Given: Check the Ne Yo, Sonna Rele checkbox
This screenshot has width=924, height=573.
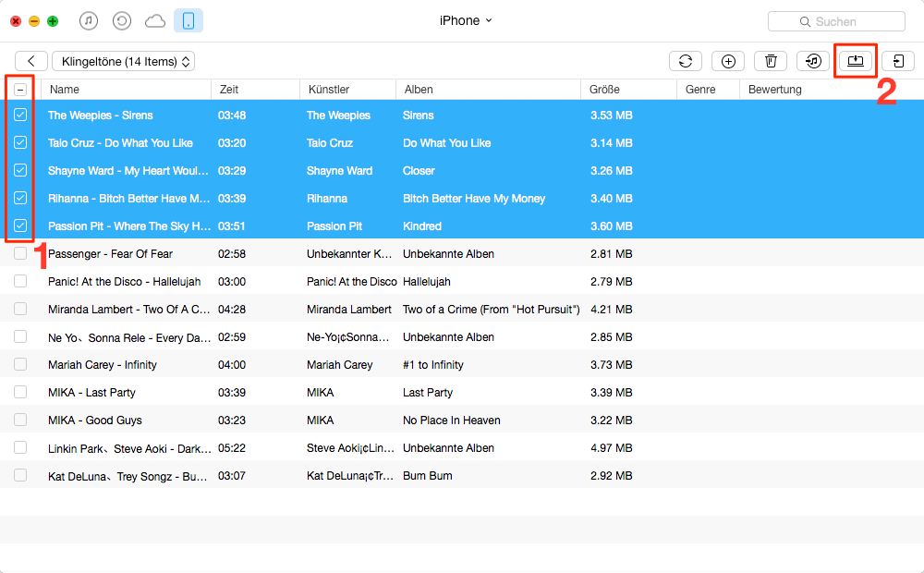Looking at the screenshot, I should 20,336.
